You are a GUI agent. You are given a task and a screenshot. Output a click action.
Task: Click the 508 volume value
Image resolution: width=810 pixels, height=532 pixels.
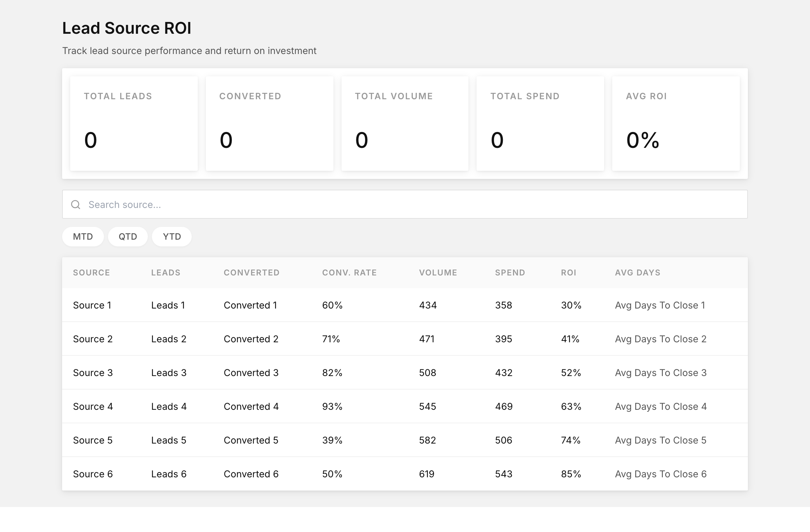428,373
